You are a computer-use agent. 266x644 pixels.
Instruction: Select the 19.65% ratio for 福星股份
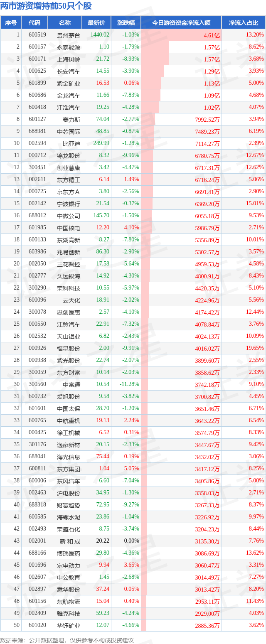(x=255, y=348)
